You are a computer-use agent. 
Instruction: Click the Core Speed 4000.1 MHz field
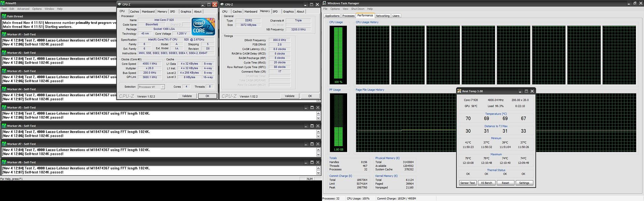(x=150, y=64)
